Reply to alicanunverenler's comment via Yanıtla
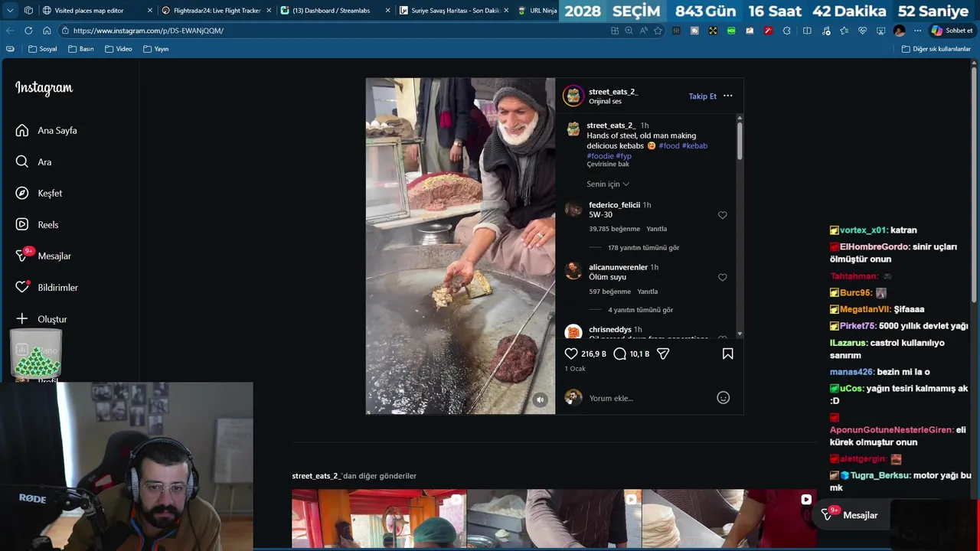 click(648, 292)
